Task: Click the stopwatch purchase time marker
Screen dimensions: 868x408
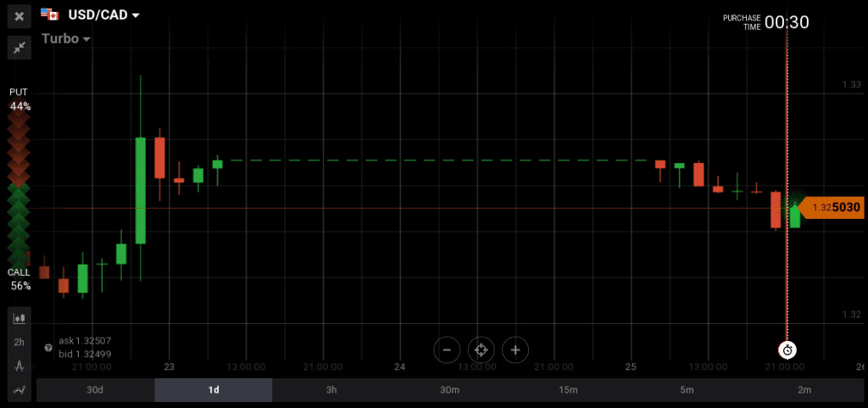Action: 787,349
